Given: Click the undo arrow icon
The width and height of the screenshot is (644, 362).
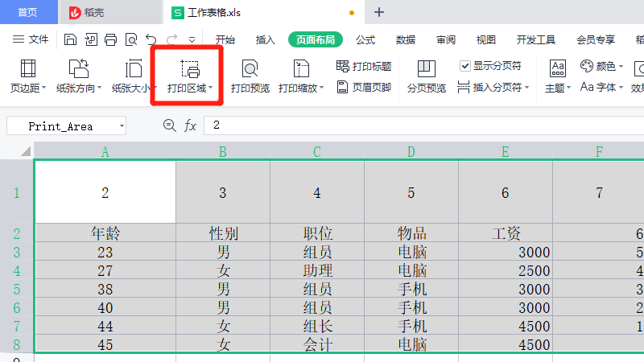Looking at the screenshot, I should (151, 39).
